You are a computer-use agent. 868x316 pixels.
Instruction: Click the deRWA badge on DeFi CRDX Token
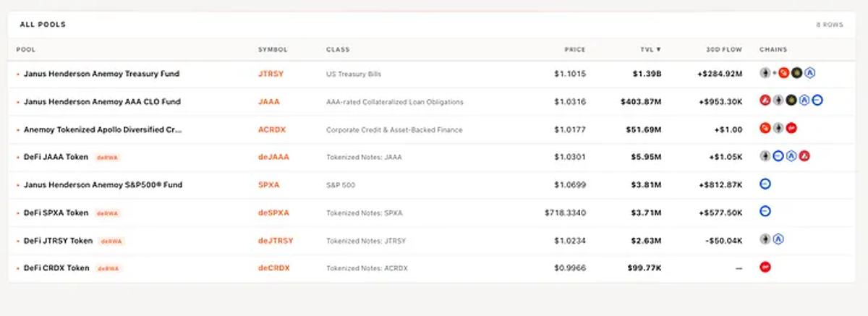108,268
